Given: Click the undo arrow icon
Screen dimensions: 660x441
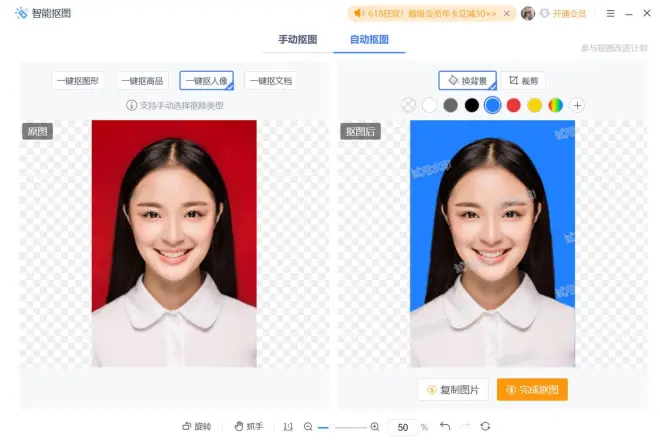Looking at the screenshot, I should click(445, 426).
